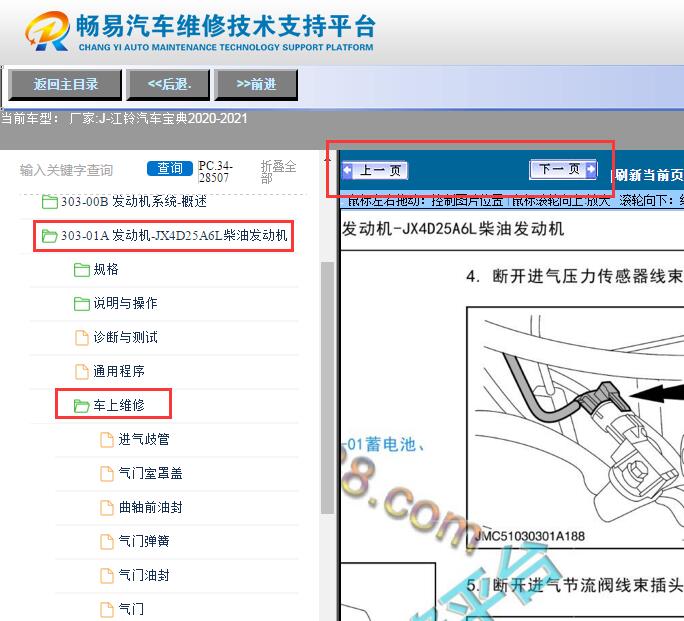Open the 说明与操作 tree entry
Viewport: 684px width, 621px height.
(x=125, y=304)
